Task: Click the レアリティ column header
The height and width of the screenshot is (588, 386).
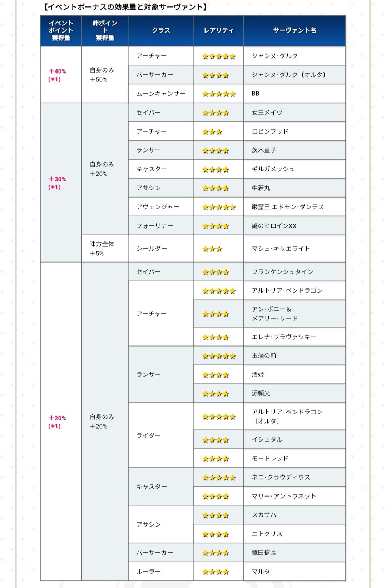Action: coord(218,31)
